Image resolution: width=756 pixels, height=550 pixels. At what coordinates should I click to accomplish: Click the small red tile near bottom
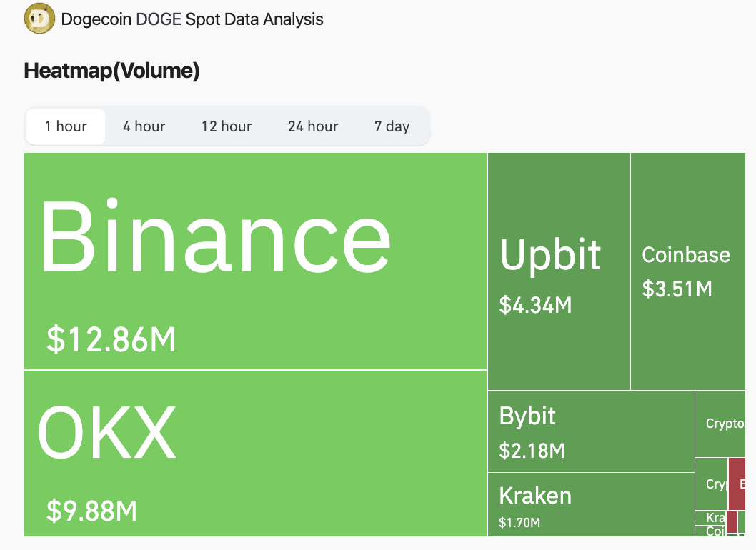[732, 522]
